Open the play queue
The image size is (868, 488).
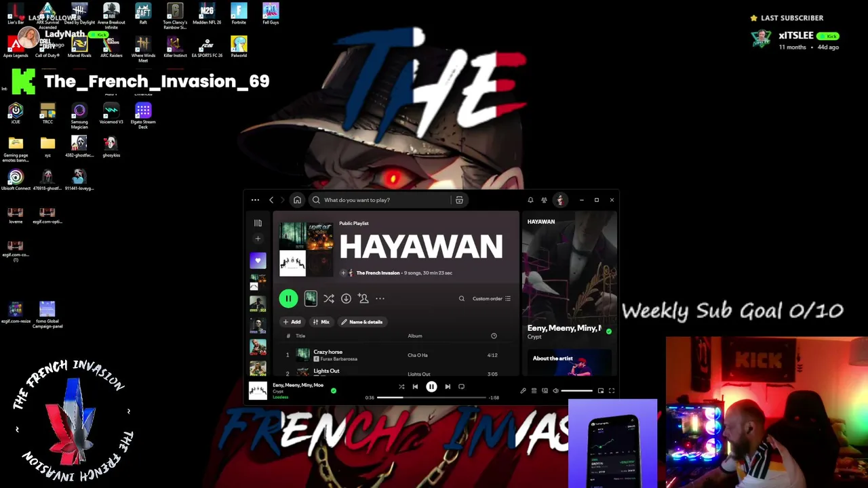(x=534, y=390)
